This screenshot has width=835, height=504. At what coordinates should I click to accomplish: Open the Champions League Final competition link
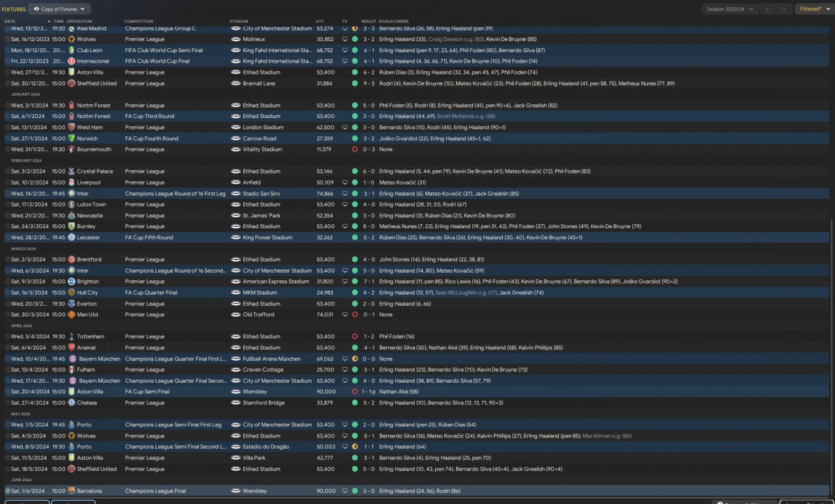[155, 491]
